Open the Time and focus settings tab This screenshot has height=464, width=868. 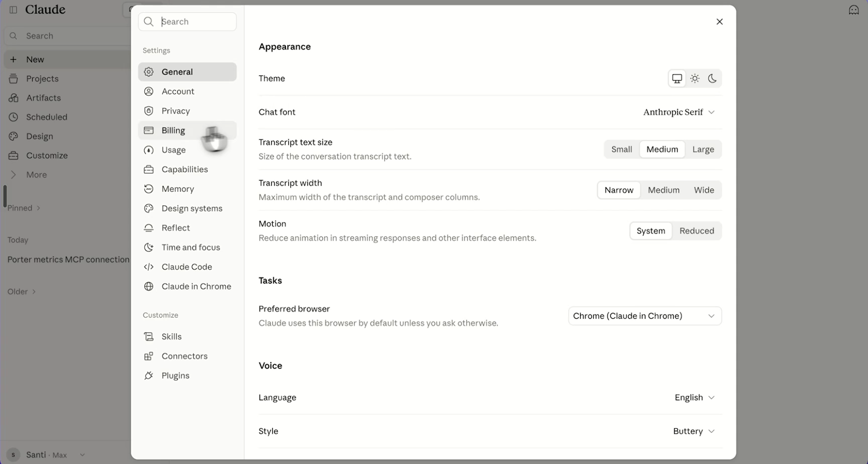point(187,247)
